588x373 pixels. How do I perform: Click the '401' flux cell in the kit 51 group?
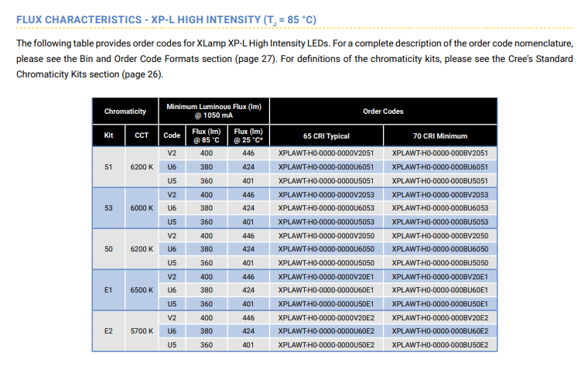(248, 181)
